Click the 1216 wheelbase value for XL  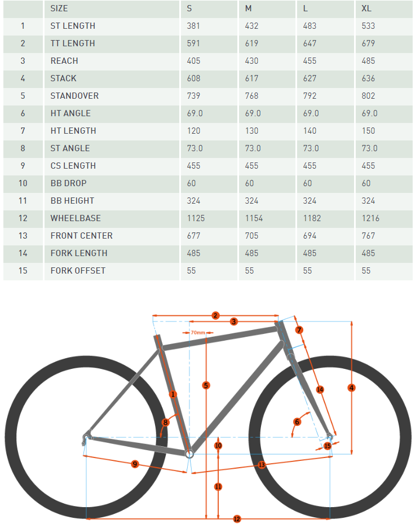coord(370,218)
